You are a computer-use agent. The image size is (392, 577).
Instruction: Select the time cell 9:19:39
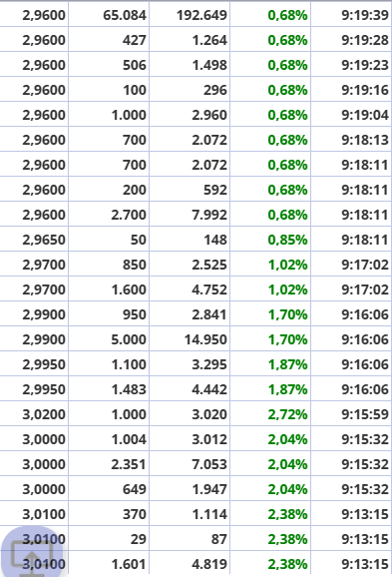tap(351, 15)
